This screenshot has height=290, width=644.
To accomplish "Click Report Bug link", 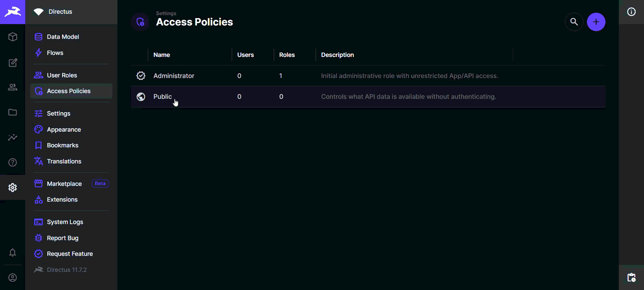I will click(x=71, y=238).
